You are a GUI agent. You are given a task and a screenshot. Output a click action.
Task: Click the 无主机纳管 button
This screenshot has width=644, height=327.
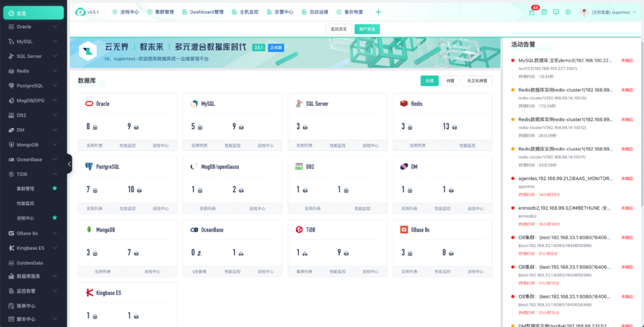pos(477,81)
